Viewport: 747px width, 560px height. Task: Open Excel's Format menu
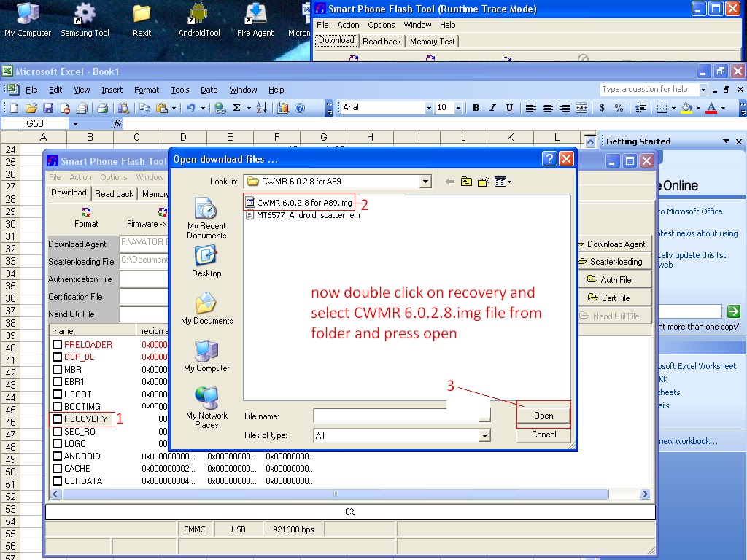click(x=146, y=90)
